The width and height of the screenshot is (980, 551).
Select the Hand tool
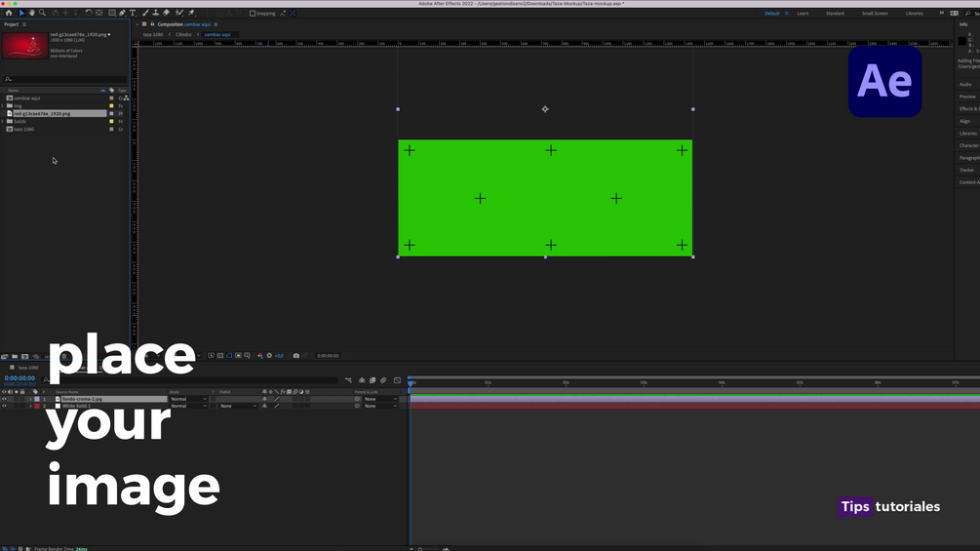coord(32,13)
